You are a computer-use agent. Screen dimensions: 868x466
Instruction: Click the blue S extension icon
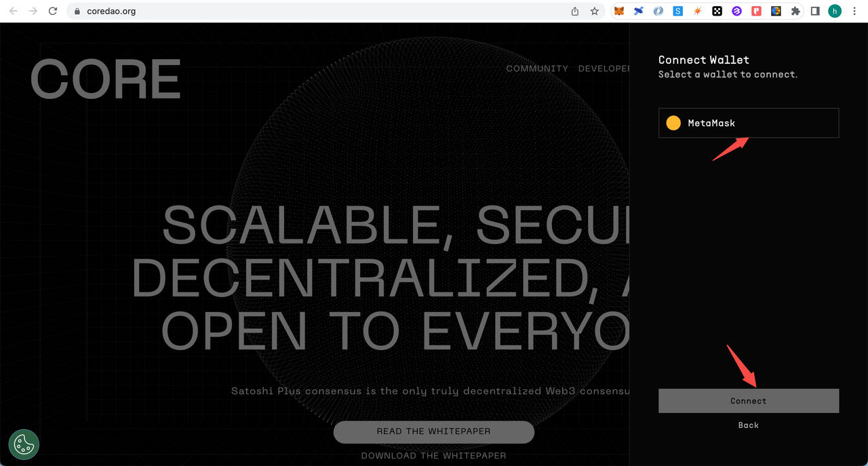[x=677, y=11]
